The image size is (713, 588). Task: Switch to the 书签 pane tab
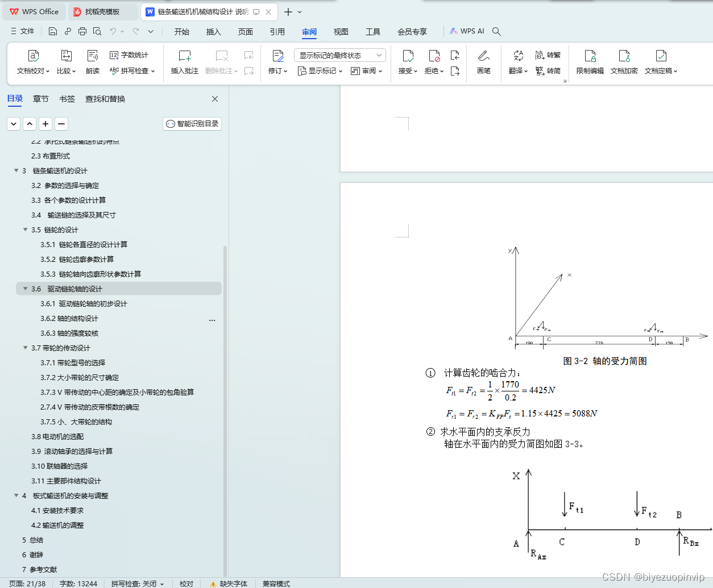pos(67,99)
